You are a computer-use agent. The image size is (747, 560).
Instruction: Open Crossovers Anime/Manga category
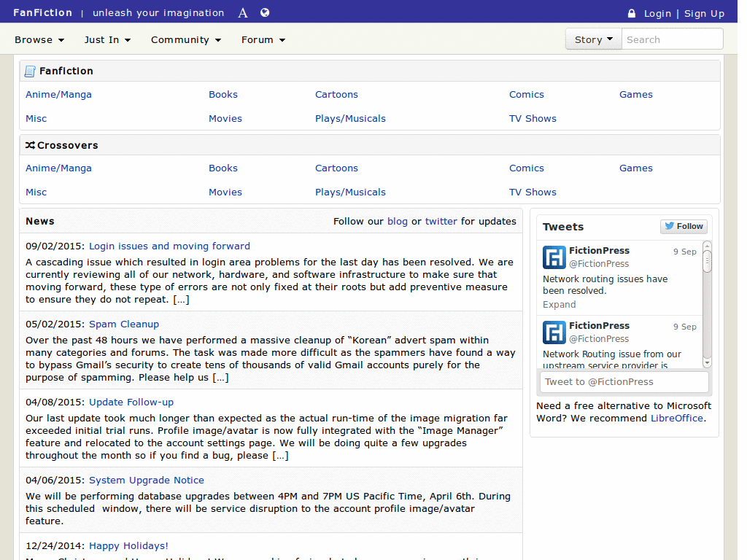click(x=58, y=168)
